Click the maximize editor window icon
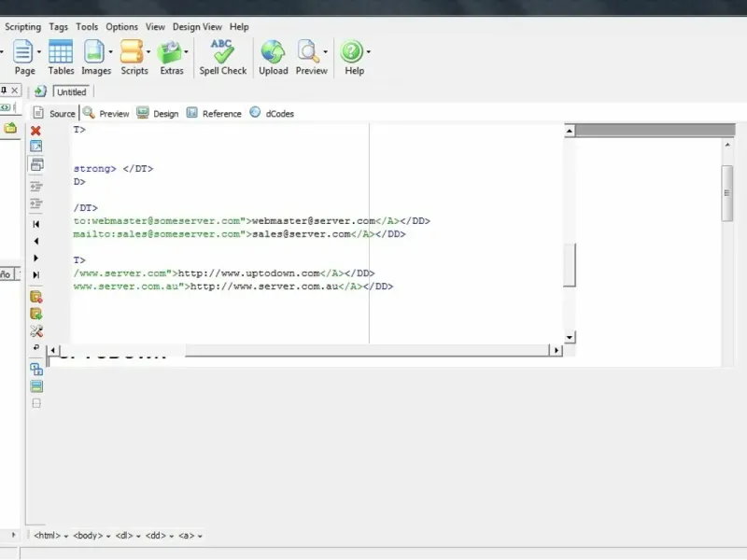The height and width of the screenshot is (560, 747). (x=36, y=147)
